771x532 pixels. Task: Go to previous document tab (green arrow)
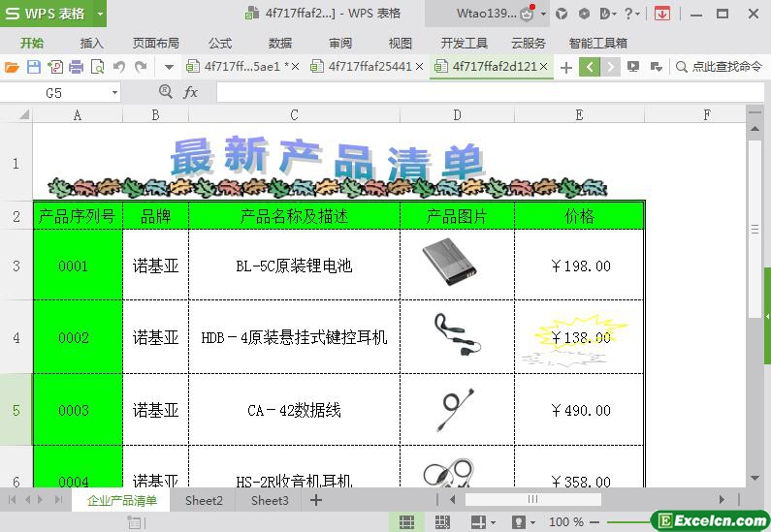point(590,67)
